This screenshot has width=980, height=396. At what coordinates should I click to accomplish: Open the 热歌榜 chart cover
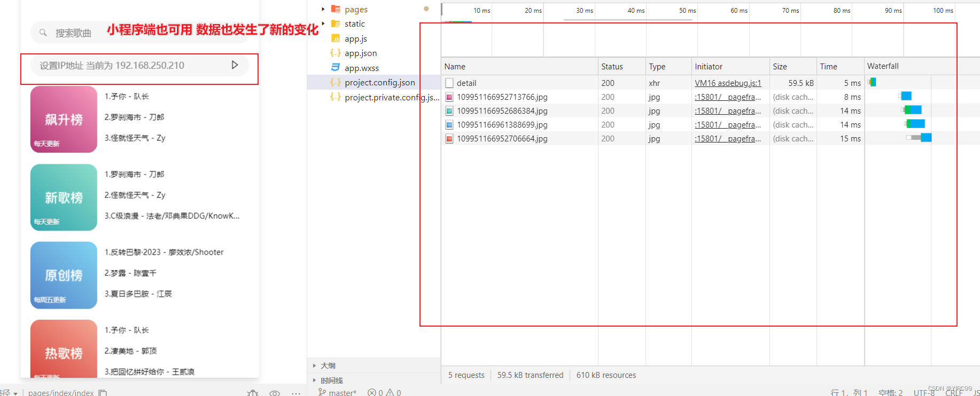click(x=64, y=349)
